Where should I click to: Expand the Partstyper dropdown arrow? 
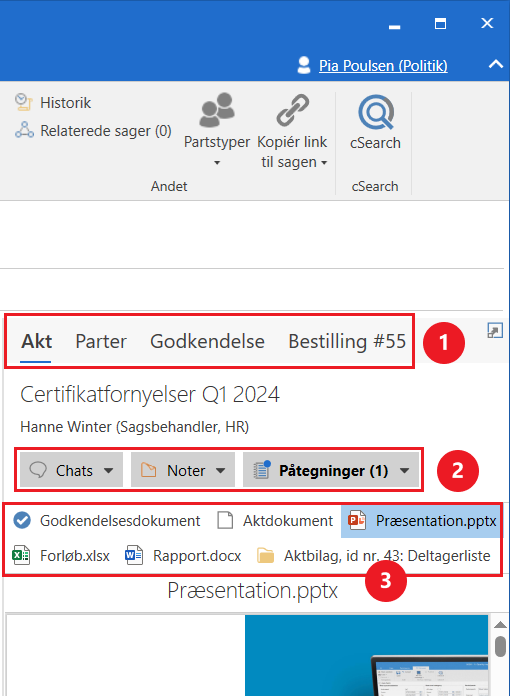[217, 163]
